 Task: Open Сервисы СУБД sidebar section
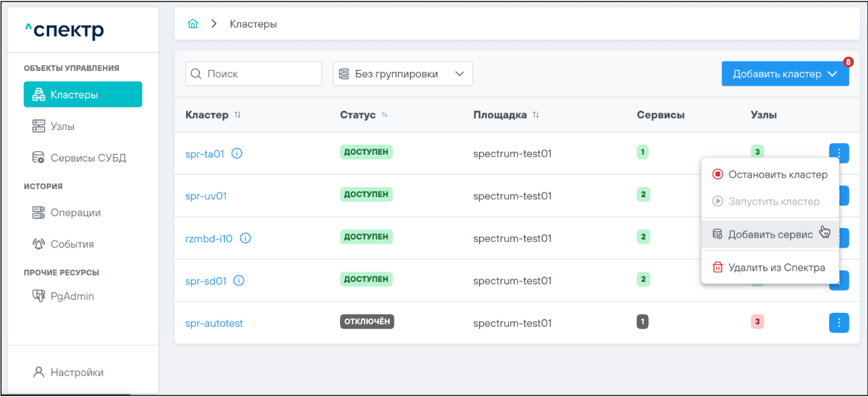(88, 158)
